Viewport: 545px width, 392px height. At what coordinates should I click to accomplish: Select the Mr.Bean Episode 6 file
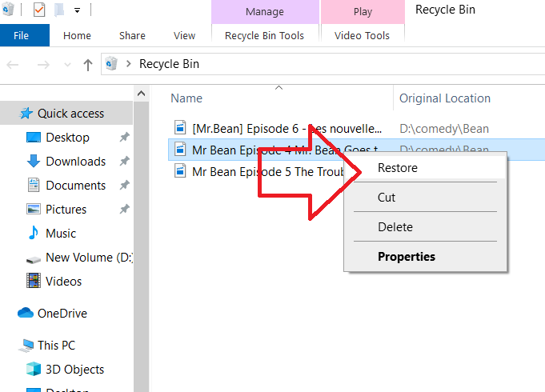287,129
